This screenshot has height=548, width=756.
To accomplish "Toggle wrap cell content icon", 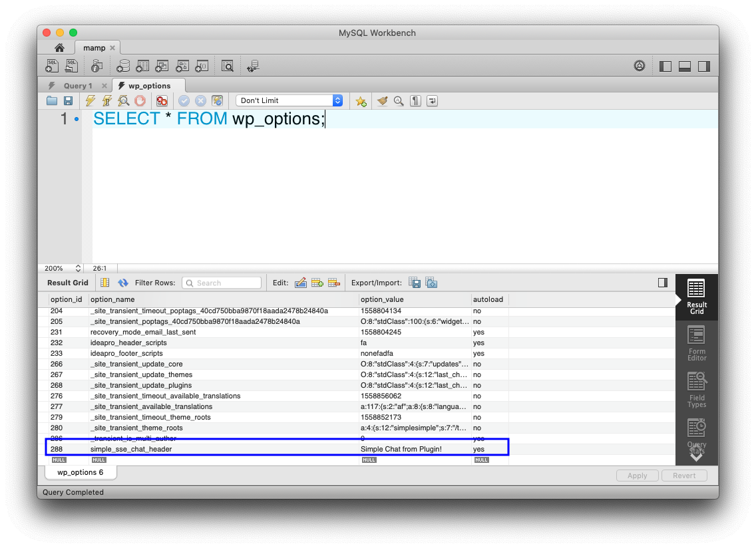I will pyautogui.click(x=104, y=283).
